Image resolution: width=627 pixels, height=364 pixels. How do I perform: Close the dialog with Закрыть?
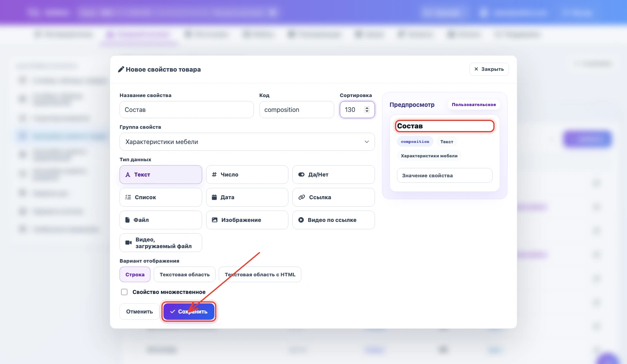(489, 69)
